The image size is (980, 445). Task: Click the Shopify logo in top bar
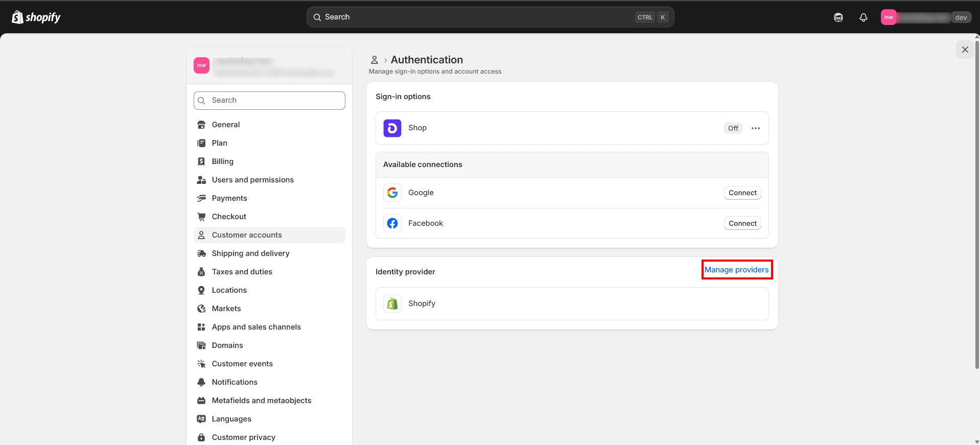coord(36,17)
